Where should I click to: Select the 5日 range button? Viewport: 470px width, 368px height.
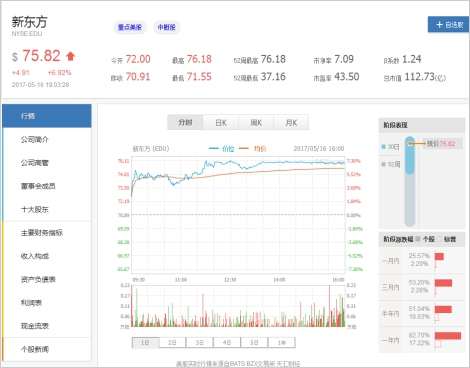click(x=254, y=343)
